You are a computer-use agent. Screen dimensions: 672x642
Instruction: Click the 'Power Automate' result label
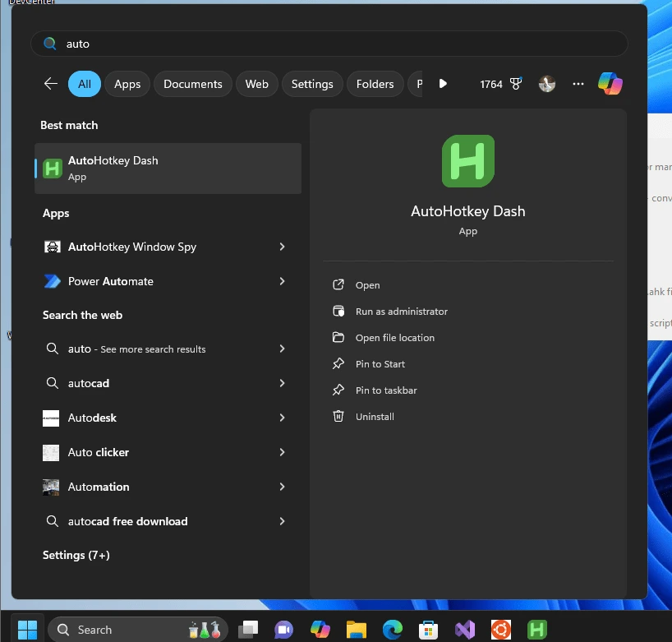(x=111, y=281)
